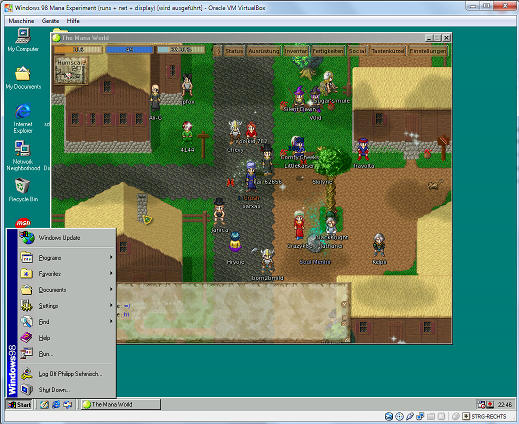Open the Einstellungen settings window
The height and width of the screenshot is (424, 519).
pos(428,51)
